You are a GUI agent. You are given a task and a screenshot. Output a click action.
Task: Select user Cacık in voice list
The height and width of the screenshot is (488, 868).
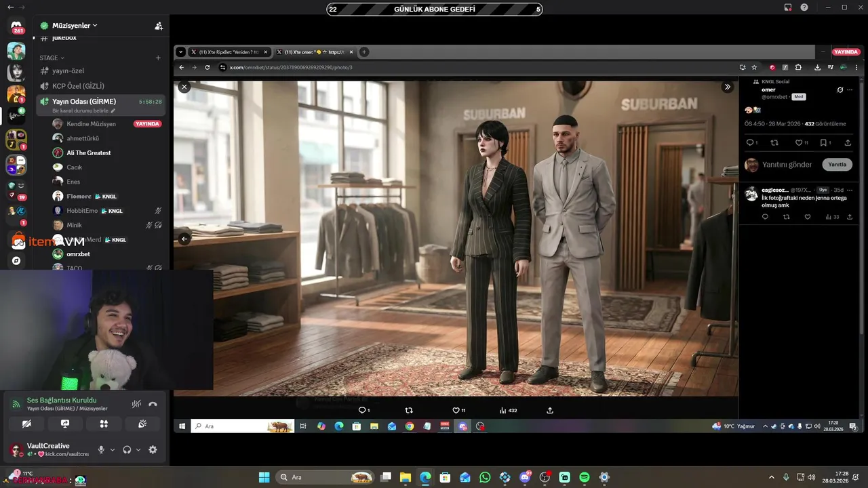coord(74,167)
